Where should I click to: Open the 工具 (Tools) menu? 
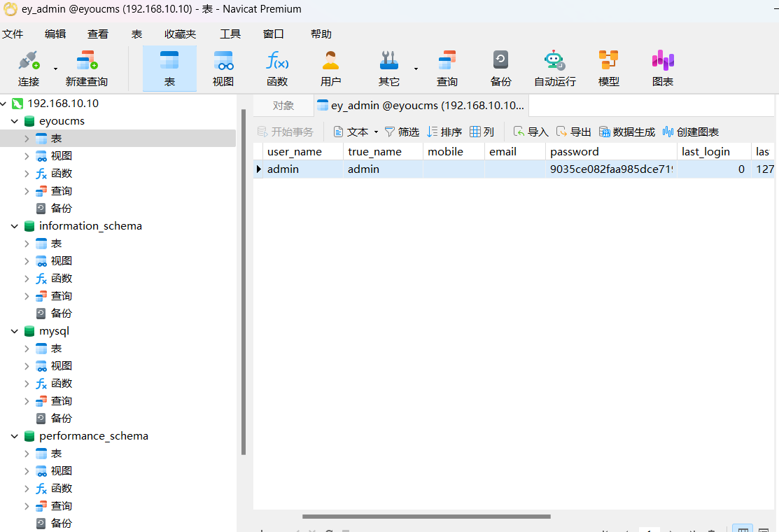pyautogui.click(x=230, y=34)
